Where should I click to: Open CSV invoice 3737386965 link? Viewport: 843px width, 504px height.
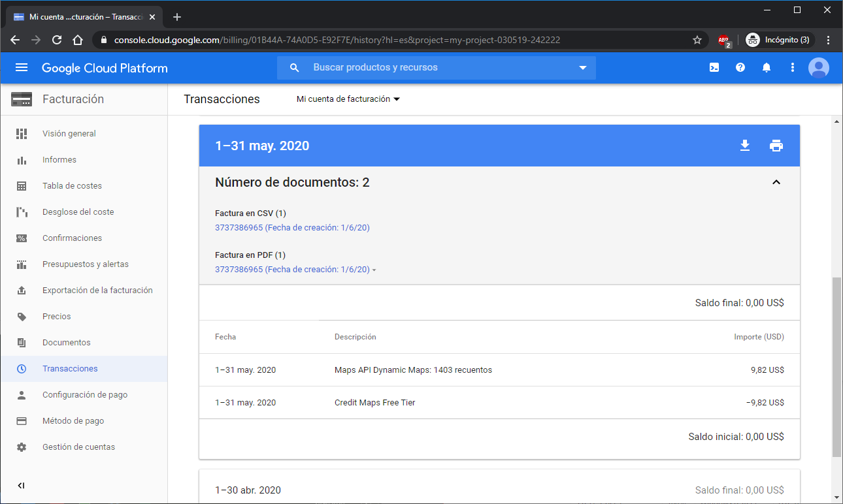click(292, 228)
